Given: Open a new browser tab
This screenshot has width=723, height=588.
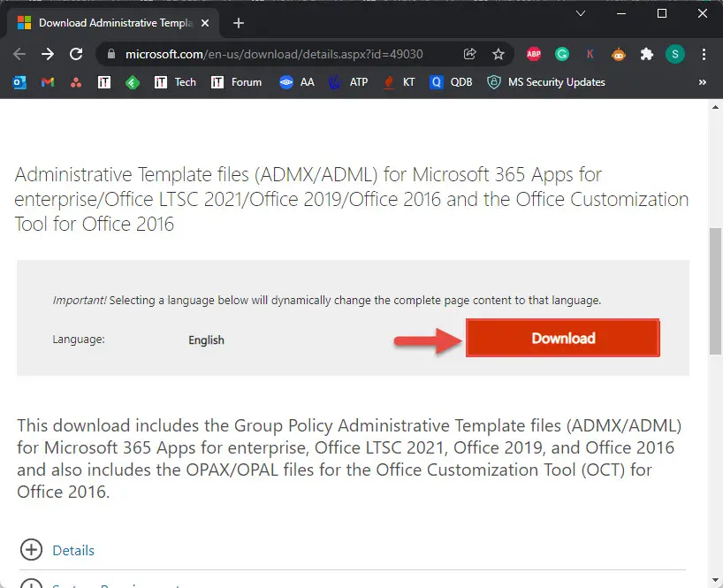Looking at the screenshot, I should coord(239,23).
